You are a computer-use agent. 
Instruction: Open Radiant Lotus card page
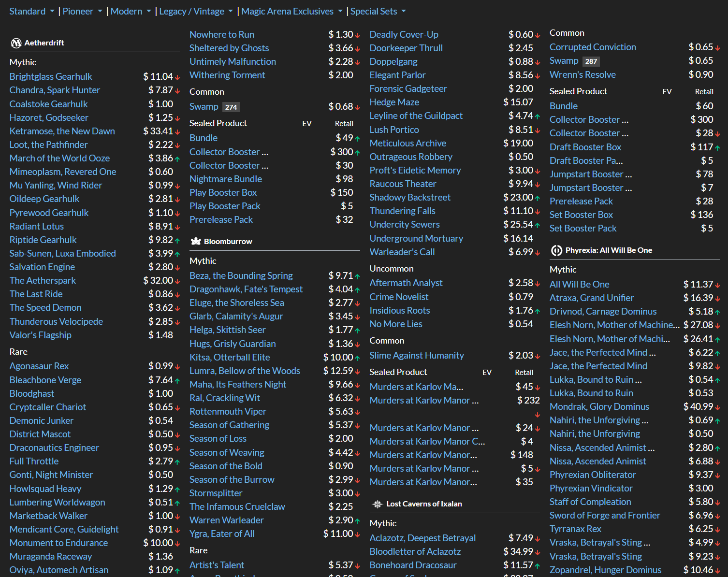click(x=37, y=226)
